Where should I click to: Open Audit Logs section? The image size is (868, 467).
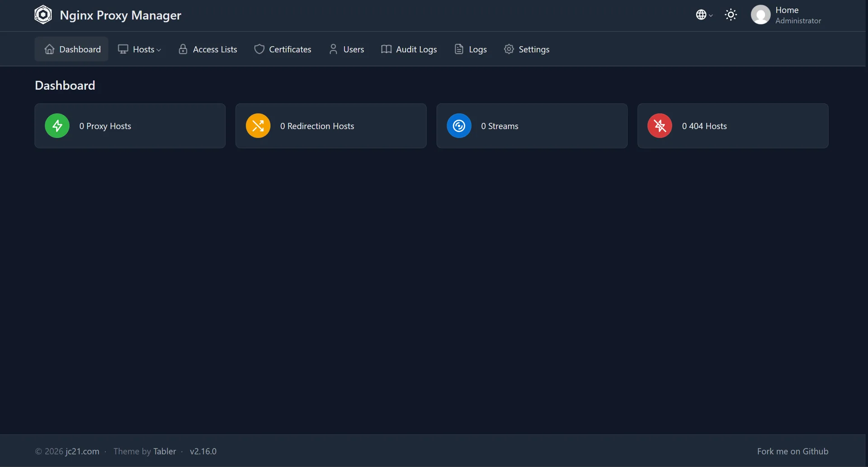409,49
